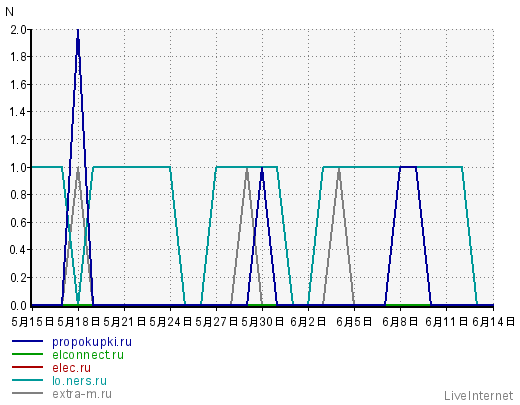Click the red elec.ru legend line
Screen dimensions: 520x405
(27, 367)
